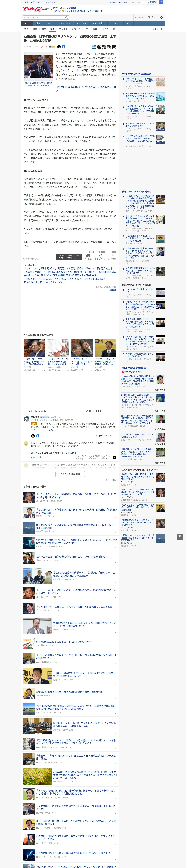Open 返信 160件 replies
Screen dimensions: 186x868
pos(36,458)
